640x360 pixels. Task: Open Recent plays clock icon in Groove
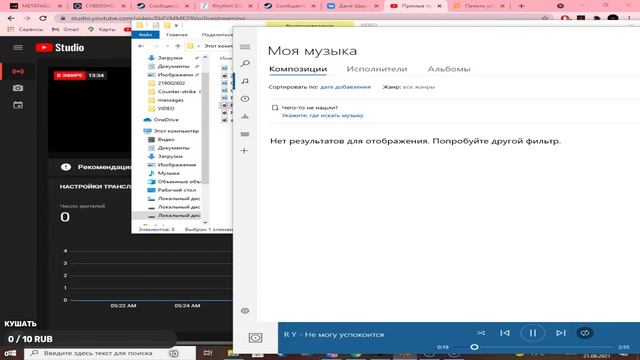(245, 99)
